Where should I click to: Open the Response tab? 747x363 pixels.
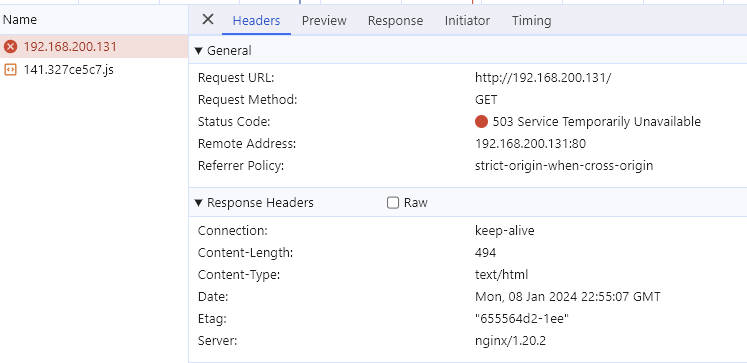[395, 20]
